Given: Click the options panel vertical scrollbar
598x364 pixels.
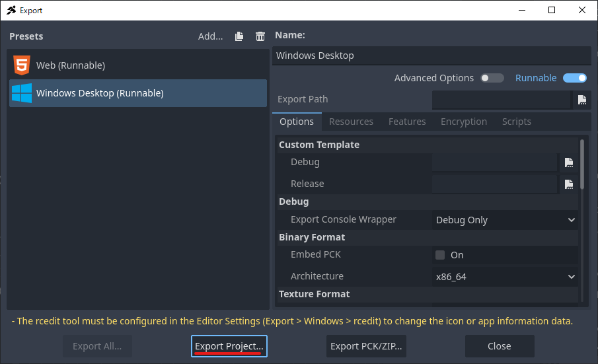Looking at the screenshot, I should tap(582, 164).
